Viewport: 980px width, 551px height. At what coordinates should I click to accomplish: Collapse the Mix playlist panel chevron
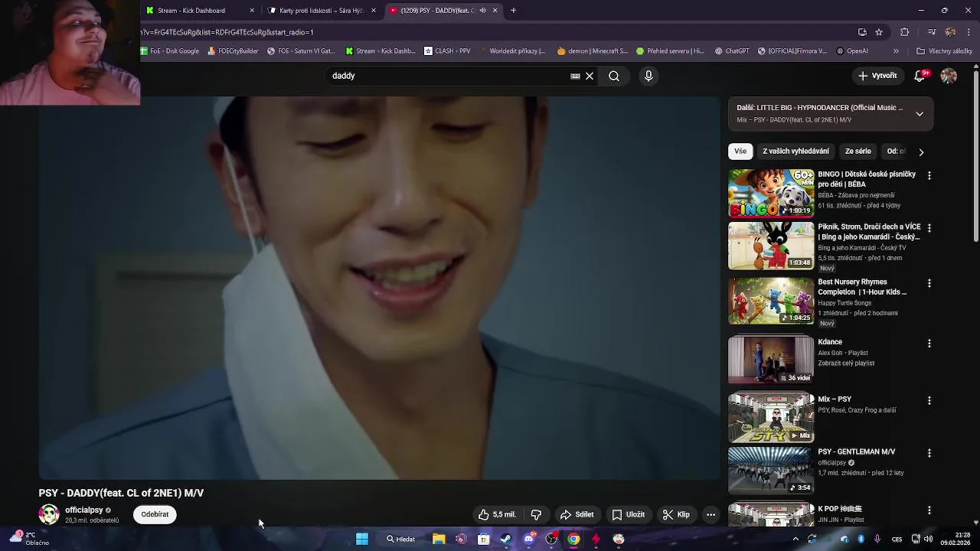coord(920,113)
